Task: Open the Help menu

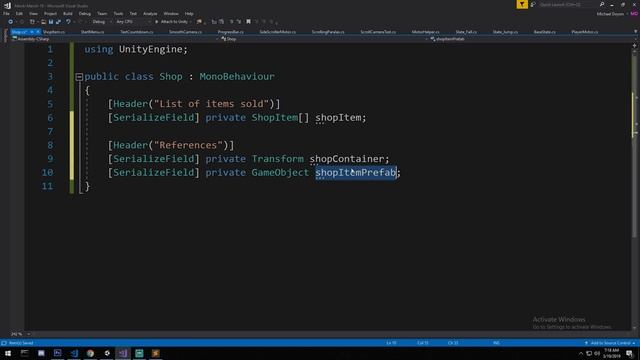Action: click(x=189, y=13)
